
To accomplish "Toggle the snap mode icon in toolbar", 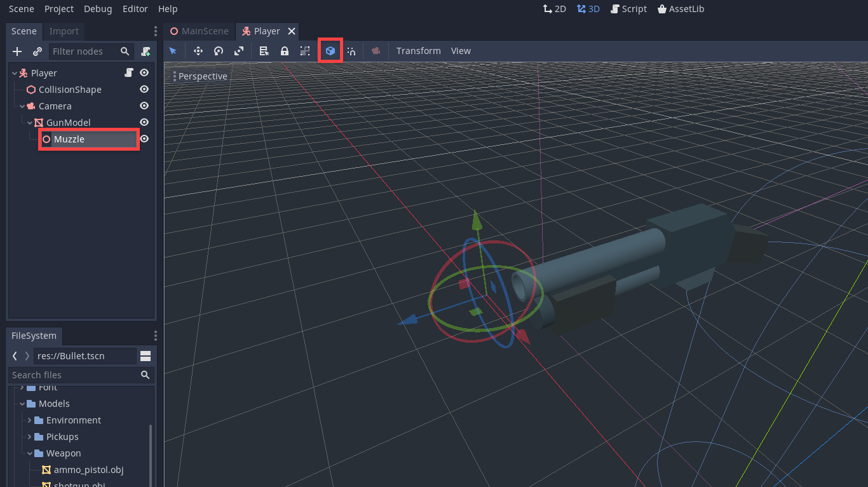I will click(351, 51).
